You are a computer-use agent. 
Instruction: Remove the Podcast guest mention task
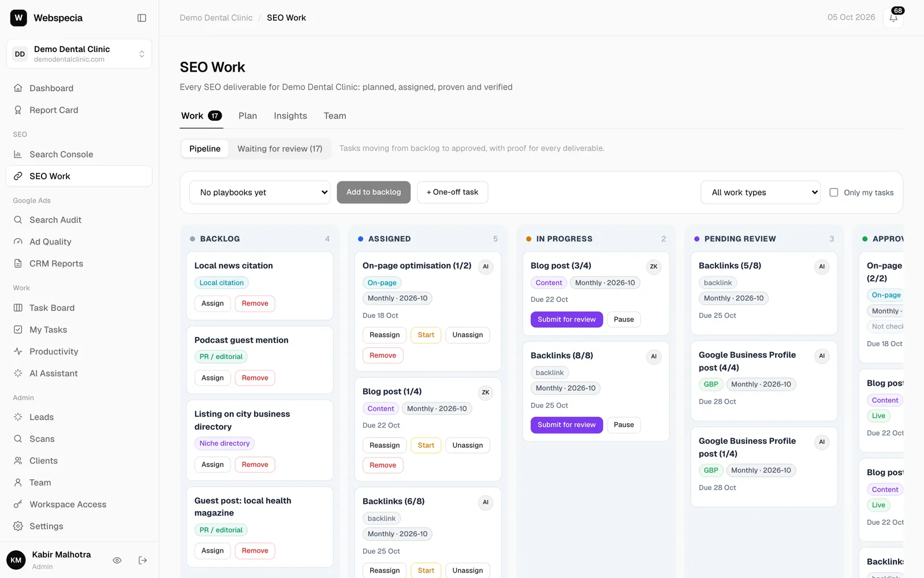[255, 378]
